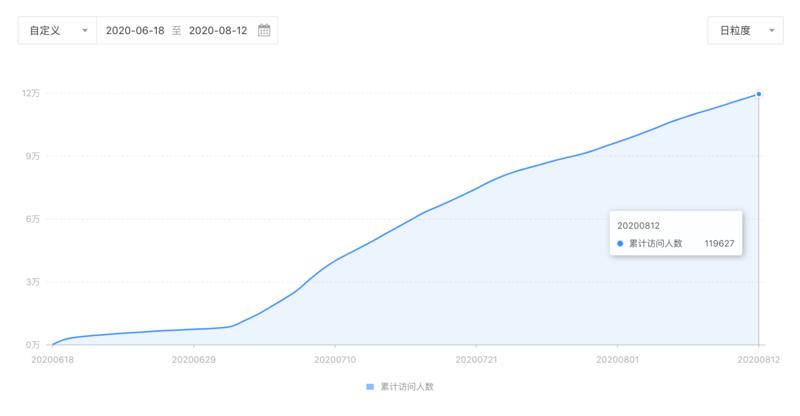
Task: Open the calendar date picker icon
Action: point(264,30)
